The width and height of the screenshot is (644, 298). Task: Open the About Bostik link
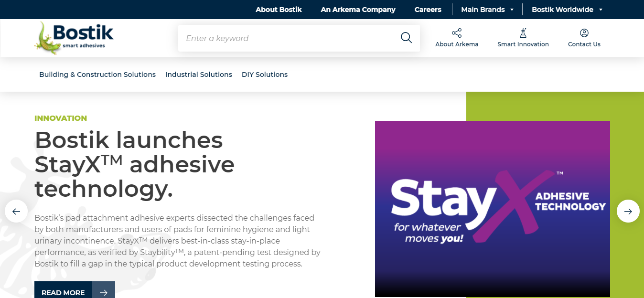pos(279,10)
